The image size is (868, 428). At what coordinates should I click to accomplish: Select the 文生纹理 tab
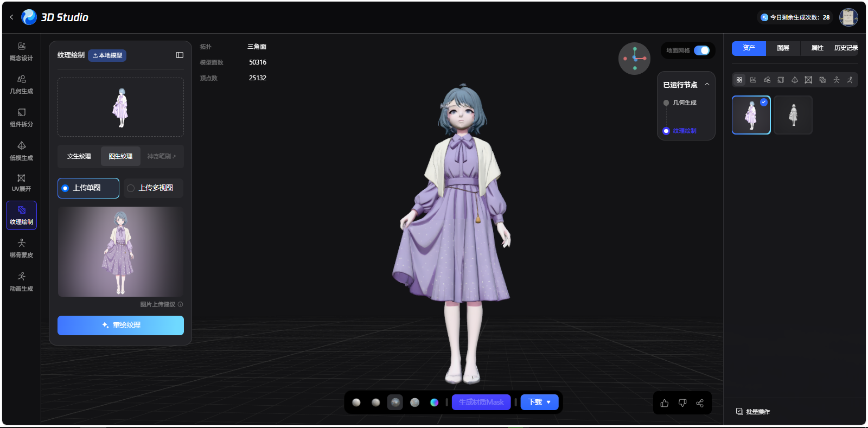click(79, 156)
